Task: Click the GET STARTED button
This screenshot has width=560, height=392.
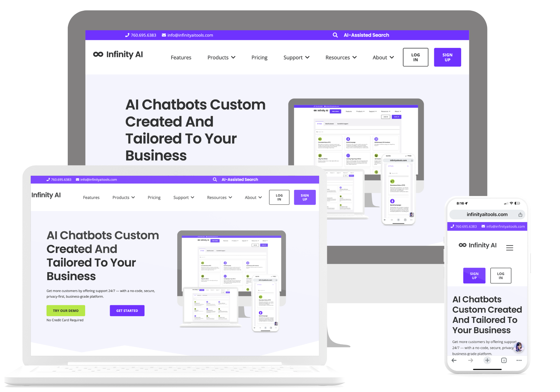Action: 127,310
